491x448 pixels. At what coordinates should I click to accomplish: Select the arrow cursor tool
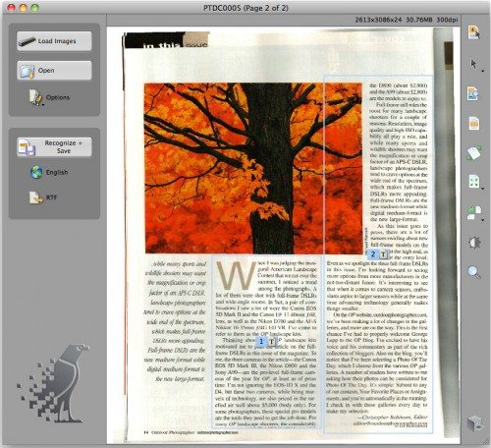(473, 64)
